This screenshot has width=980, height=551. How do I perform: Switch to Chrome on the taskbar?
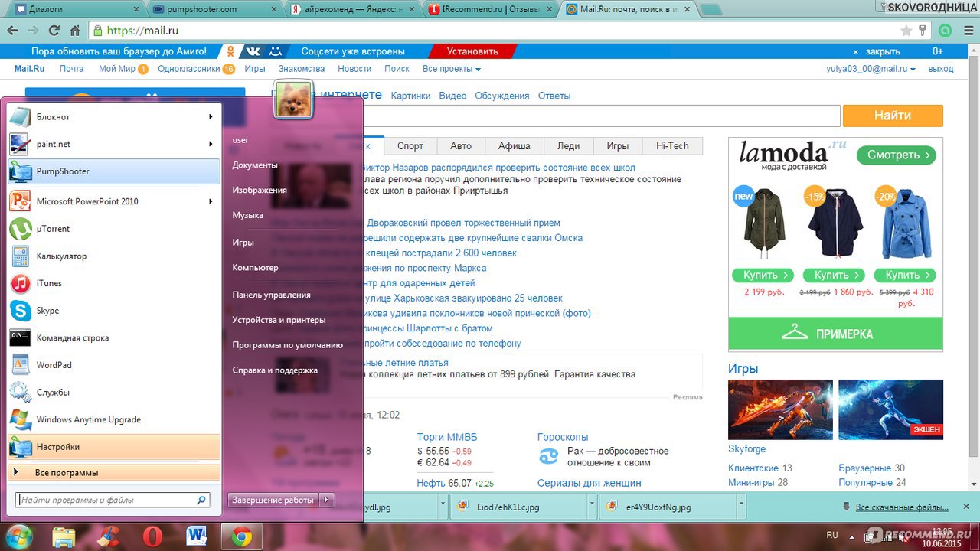point(242,536)
